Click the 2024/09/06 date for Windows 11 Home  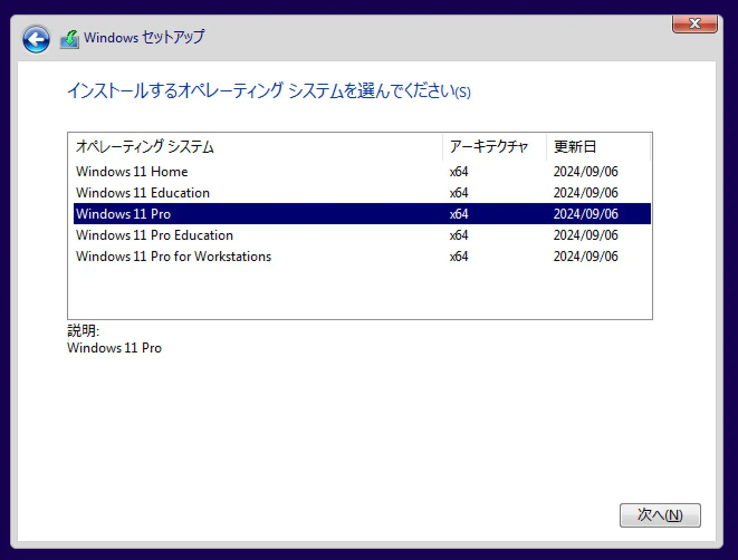[586, 171]
